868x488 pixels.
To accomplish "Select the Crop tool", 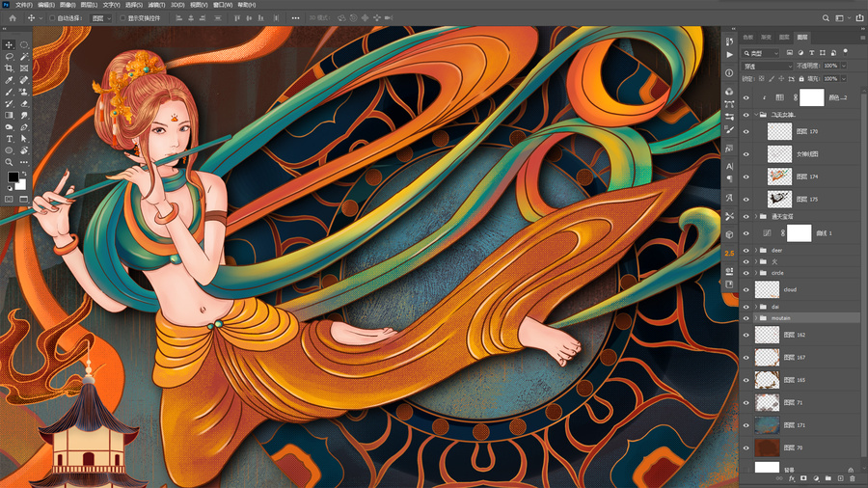I will (9, 68).
